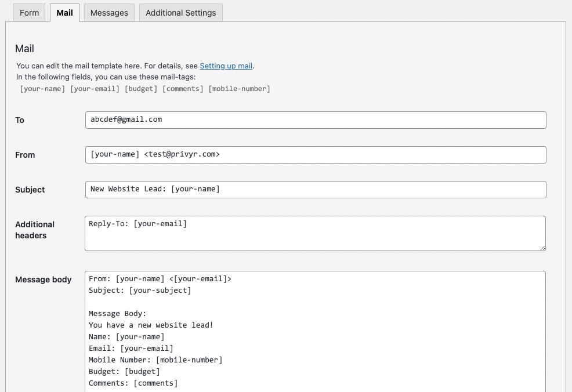Image resolution: width=572 pixels, height=392 pixels.
Task: Click the "Message body" field label
Action: coord(44,280)
